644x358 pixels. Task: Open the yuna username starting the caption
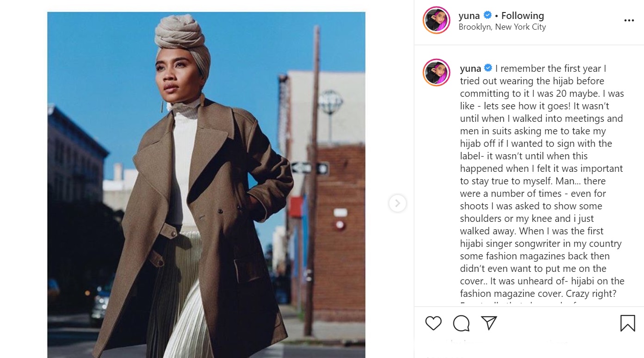[471, 69]
